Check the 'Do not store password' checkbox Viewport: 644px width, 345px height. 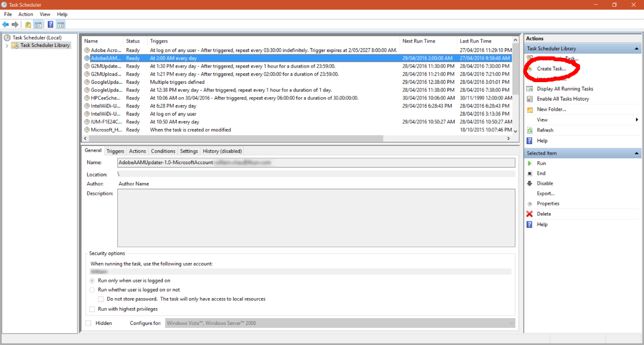[101, 299]
